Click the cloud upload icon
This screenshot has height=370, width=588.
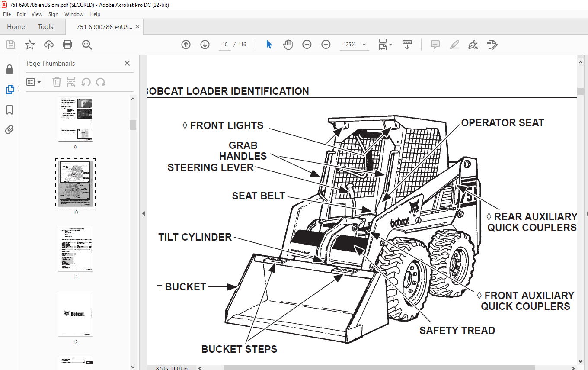49,45
